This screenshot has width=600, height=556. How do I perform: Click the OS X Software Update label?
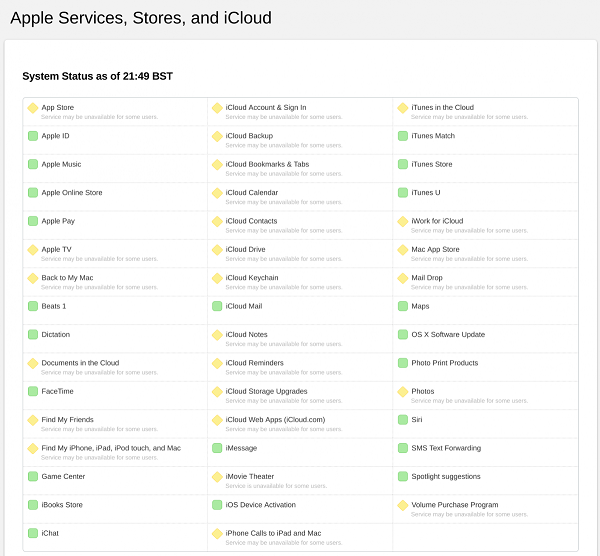pyautogui.click(x=448, y=334)
